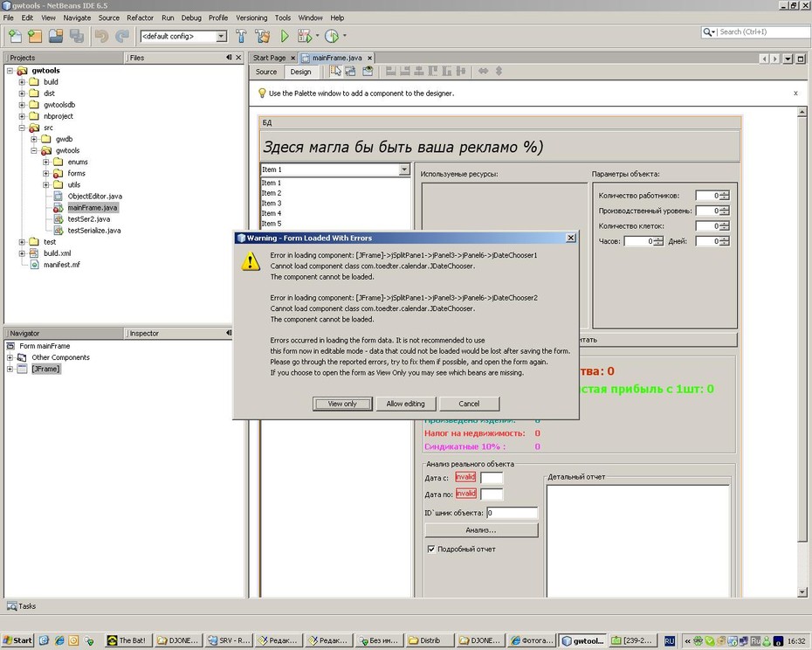Click the New Project toolbar icon

[35, 36]
